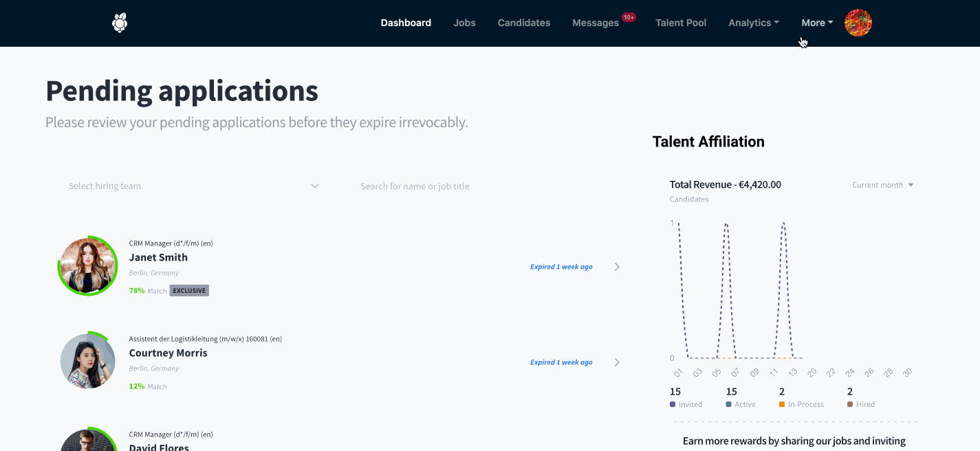Toggle the Active legend series
The height and width of the screenshot is (451, 980).
[x=741, y=404]
